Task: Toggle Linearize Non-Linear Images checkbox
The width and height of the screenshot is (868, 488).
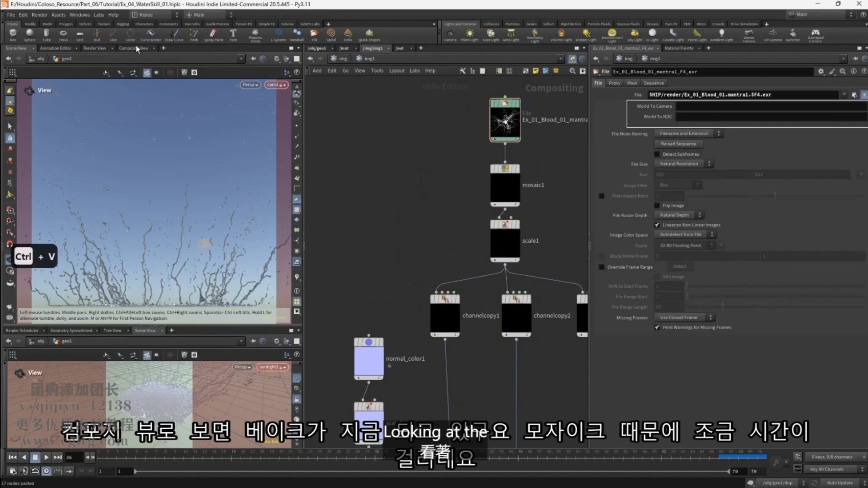Action: point(658,225)
